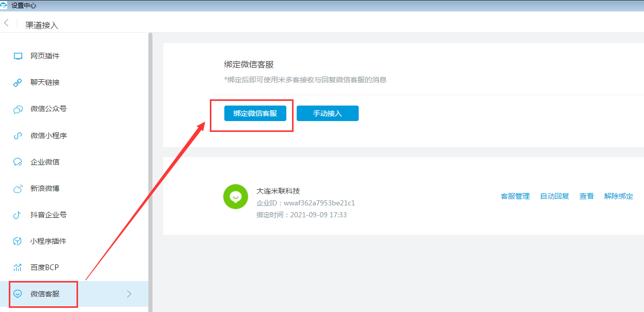Select 微信公众号 in the sidebar
The height and width of the screenshot is (312, 644).
pos(49,109)
